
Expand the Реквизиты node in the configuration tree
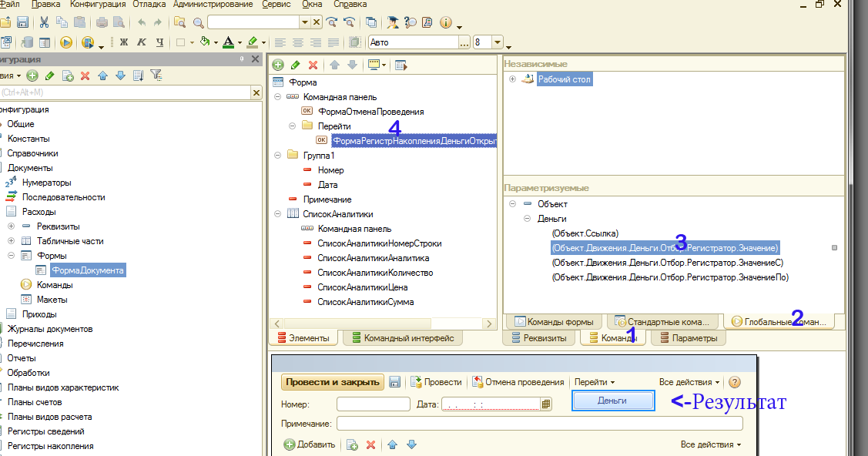click(11, 226)
